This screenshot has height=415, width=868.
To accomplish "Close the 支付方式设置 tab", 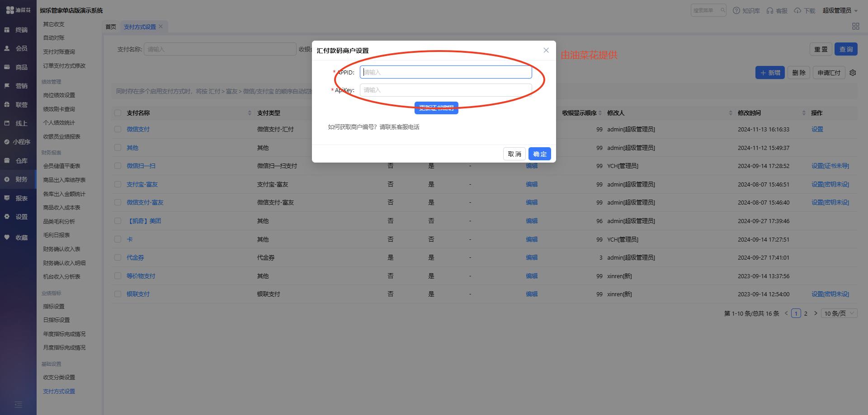I will (160, 27).
